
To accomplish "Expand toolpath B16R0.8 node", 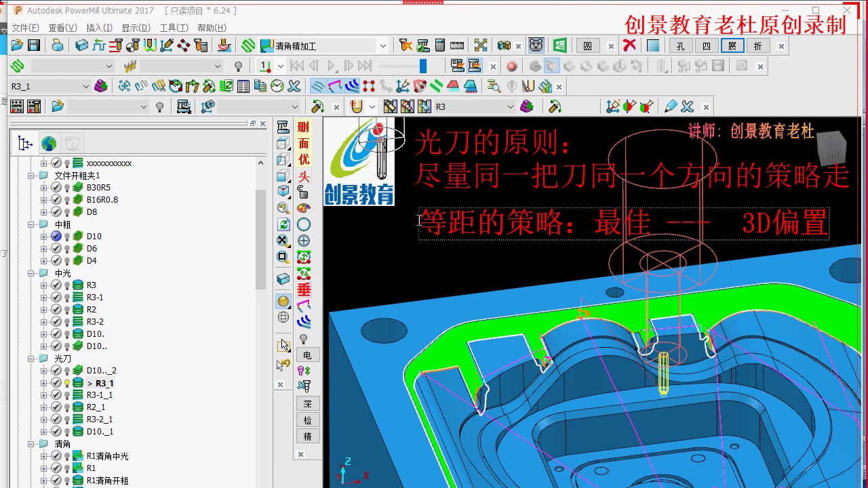I will point(44,199).
